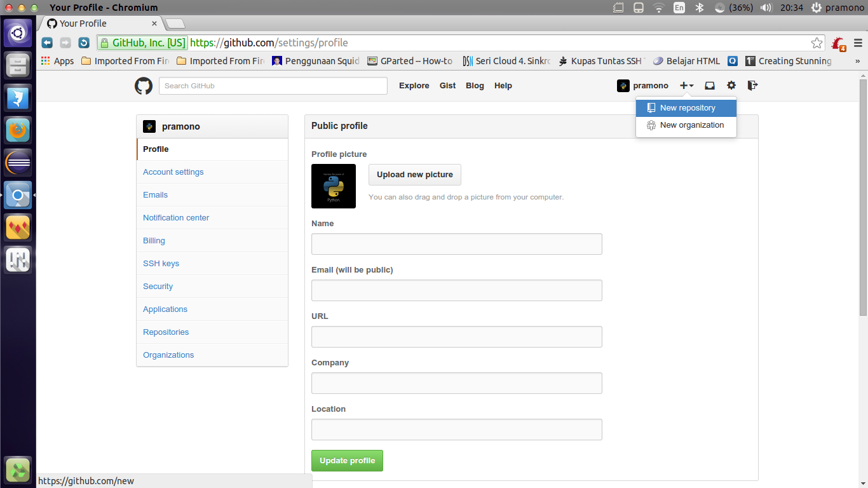Click the green Update profile button
The width and height of the screenshot is (868, 488).
click(x=347, y=461)
